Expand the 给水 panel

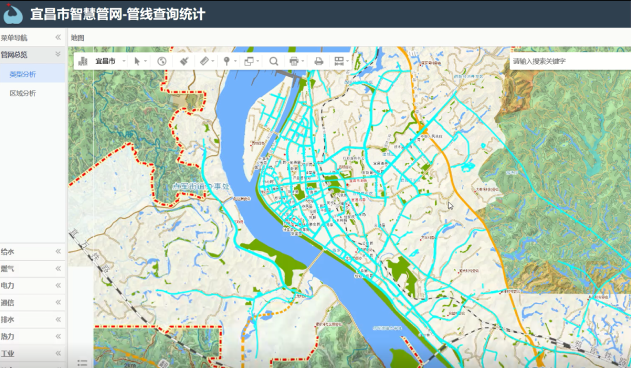pyautogui.click(x=32, y=252)
